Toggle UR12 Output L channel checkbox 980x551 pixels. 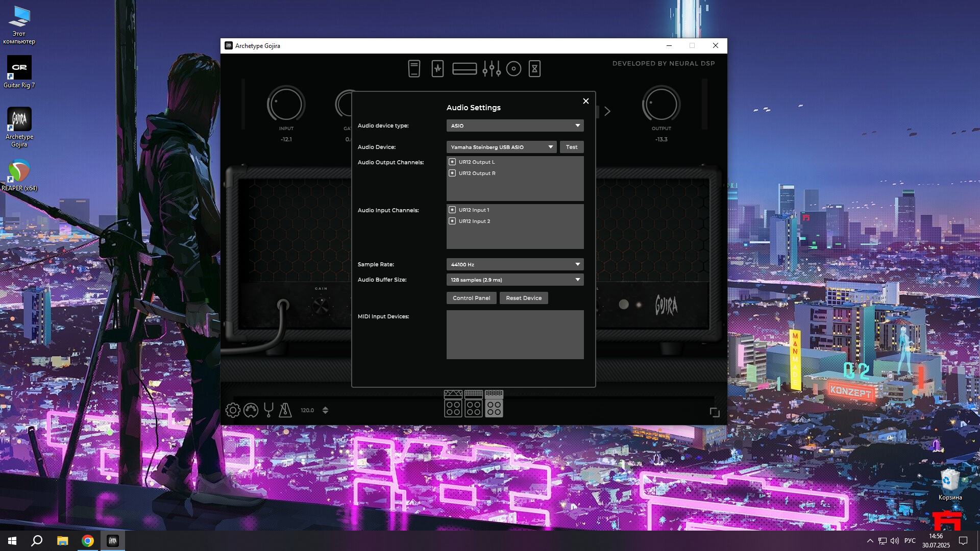(452, 162)
